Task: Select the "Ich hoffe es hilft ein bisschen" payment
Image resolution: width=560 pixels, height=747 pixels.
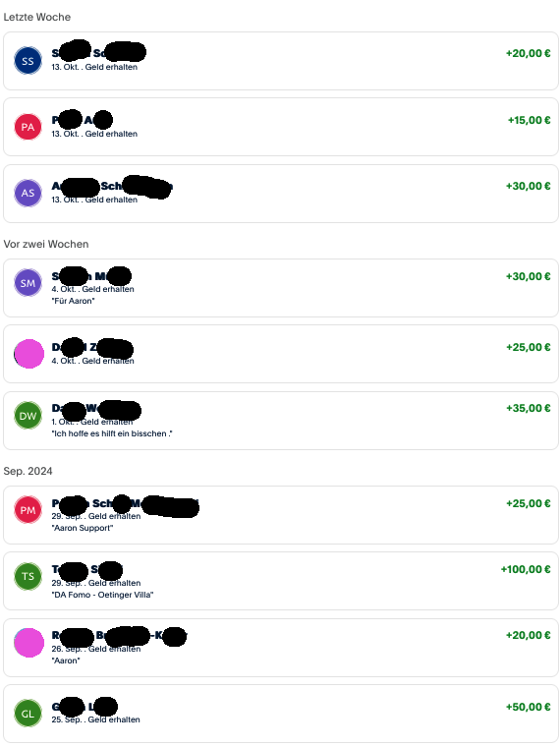Action: click(x=281, y=421)
